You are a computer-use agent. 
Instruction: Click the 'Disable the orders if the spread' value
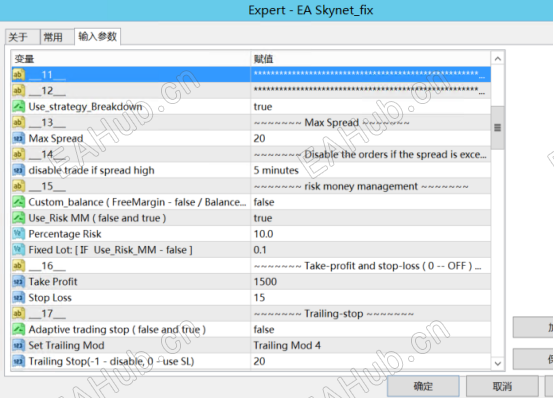point(370,154)
